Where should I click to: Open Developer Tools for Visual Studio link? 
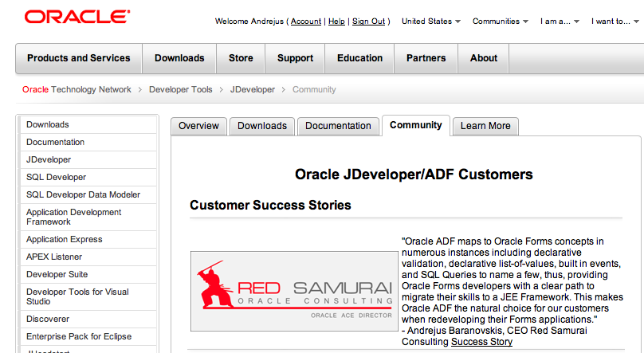88,296
